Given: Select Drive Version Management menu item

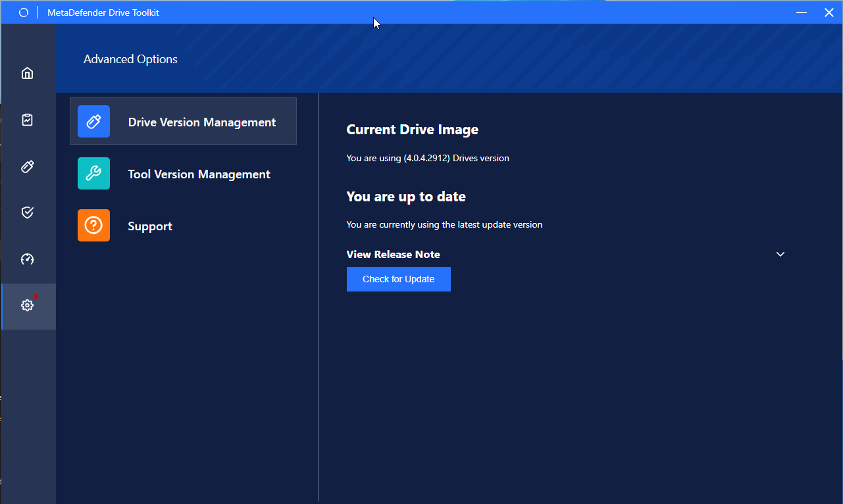Looking at the screenshot, I should 183,121.
